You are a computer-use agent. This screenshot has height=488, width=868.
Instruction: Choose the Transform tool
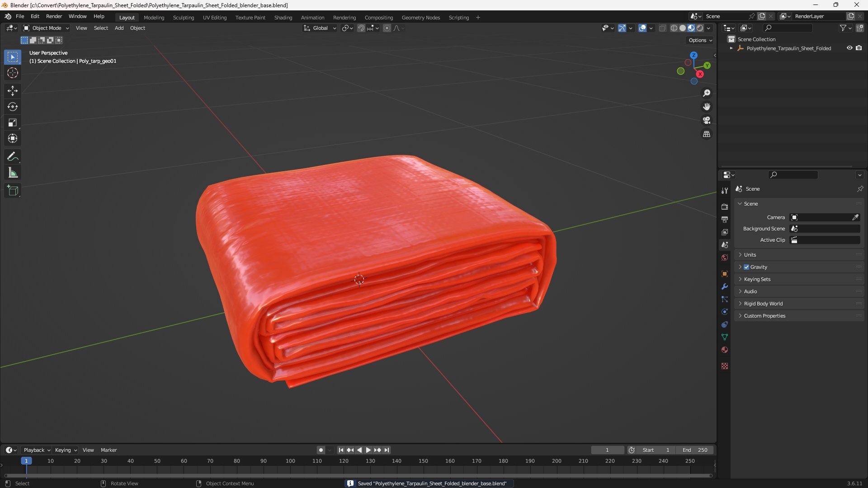pos(13,138)
